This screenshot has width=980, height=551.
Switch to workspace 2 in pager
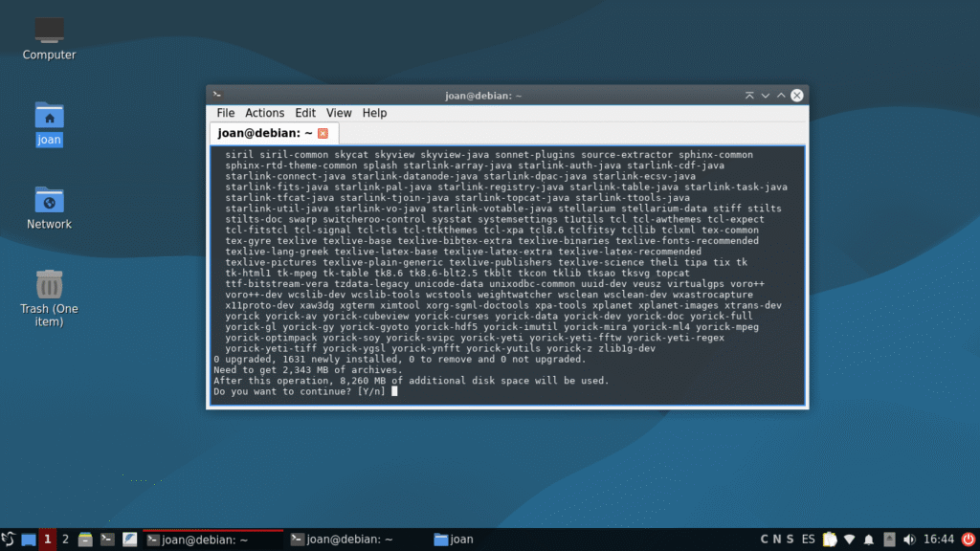(65, 540)
